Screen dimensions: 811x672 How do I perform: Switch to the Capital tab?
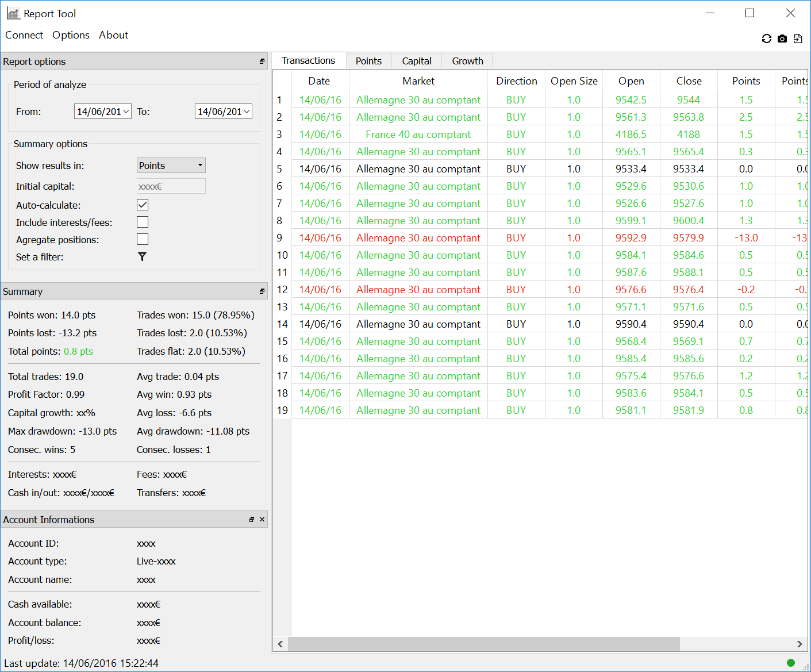[x=416, y=61]
